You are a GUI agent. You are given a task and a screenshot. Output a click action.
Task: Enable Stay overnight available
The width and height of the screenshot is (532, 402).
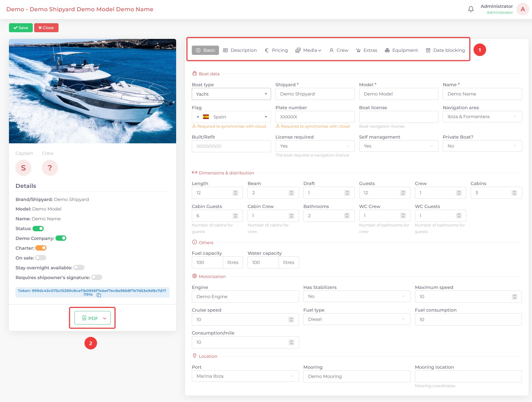(79, 268)
